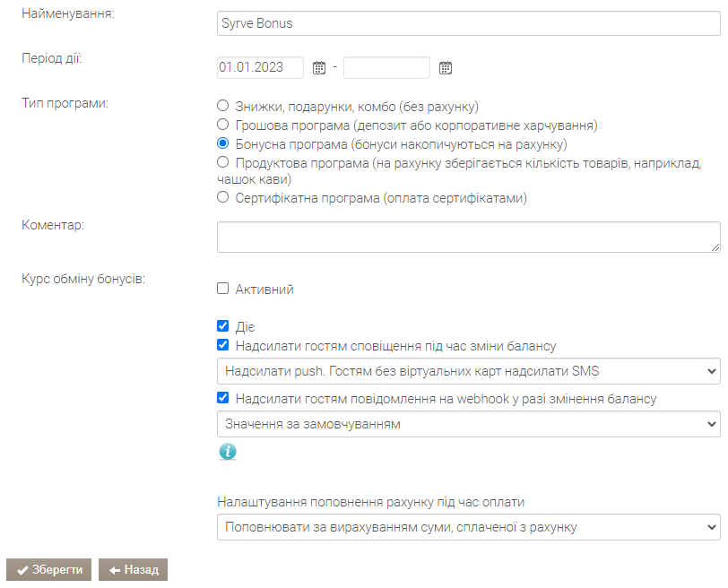Click the Зберегти button

click(x=48, y=569)
